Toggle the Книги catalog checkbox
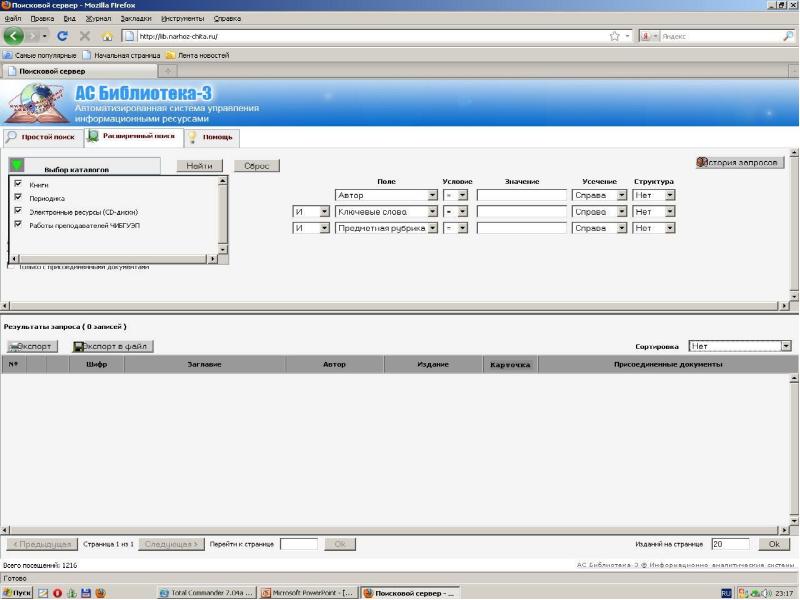The image size is (800, 600). click(x=18, y=184)
